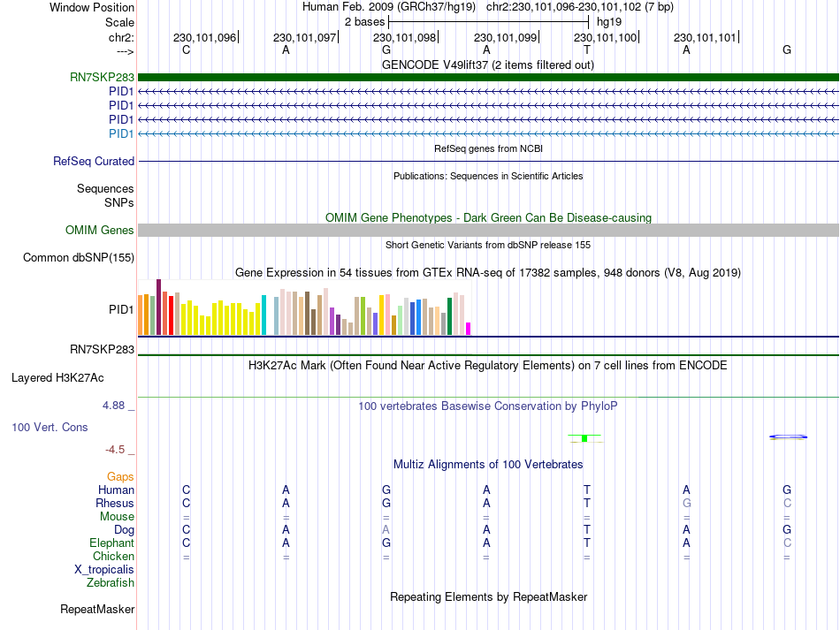Click the tallest maroon GTEx expression bar
Screen dimensions: 840x630
coord(158,307)
